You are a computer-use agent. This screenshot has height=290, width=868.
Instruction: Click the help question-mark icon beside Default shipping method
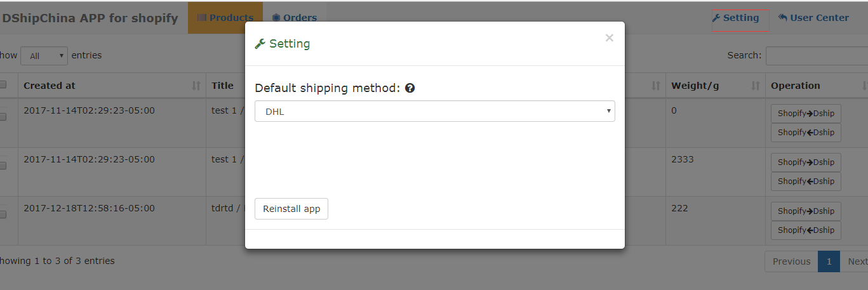[x=410, y=88]
